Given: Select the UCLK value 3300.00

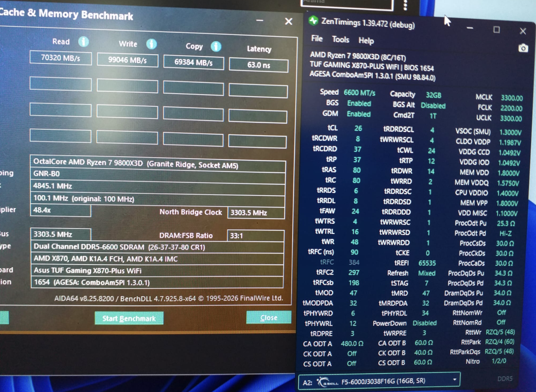Looking at the screenshot, I should point(511,118).
